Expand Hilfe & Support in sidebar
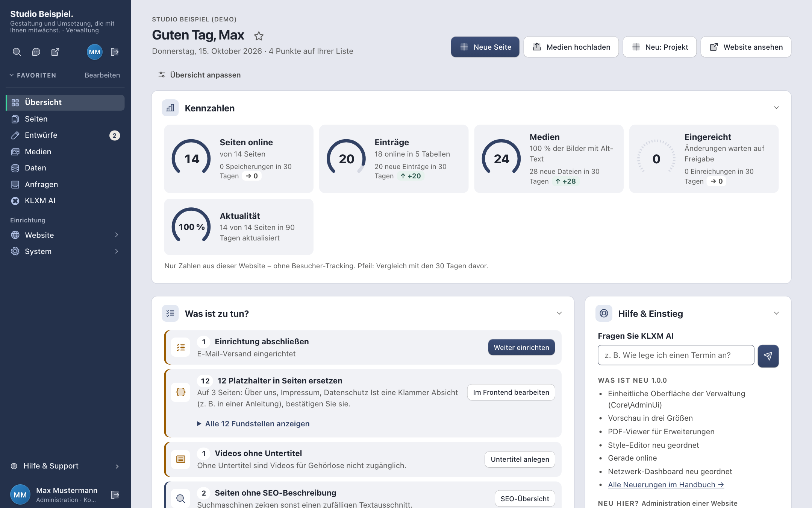 65,466
